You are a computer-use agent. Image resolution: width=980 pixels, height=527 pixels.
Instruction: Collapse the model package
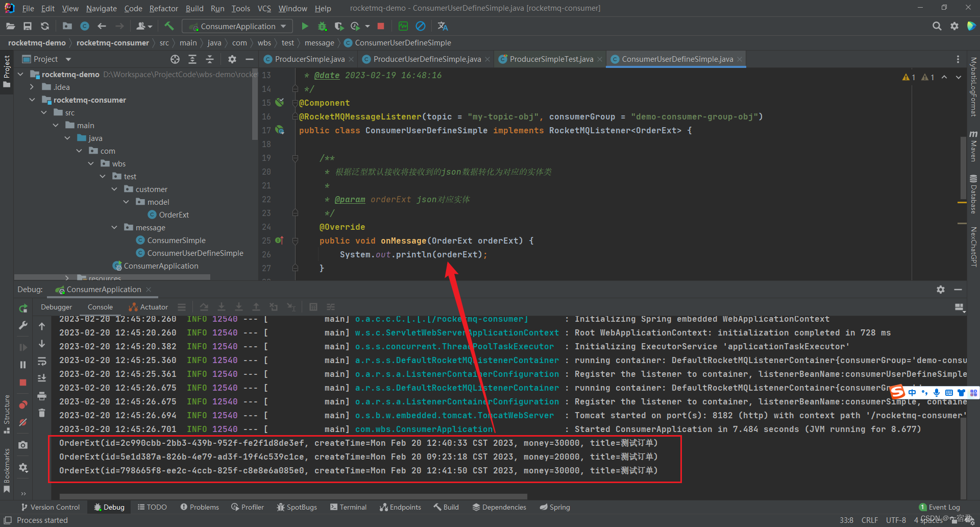click(126, 202)
